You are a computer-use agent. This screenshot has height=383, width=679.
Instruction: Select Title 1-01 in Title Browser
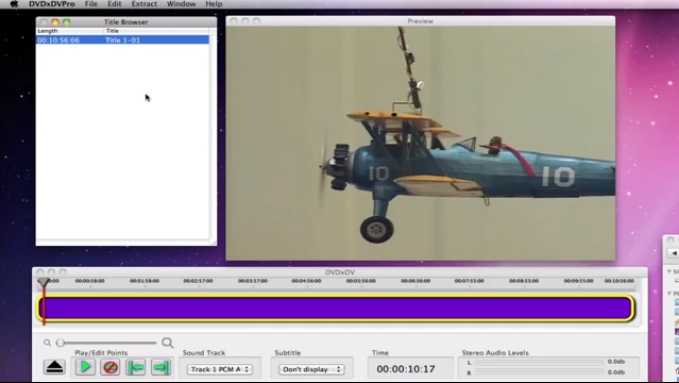click(123, 40)
